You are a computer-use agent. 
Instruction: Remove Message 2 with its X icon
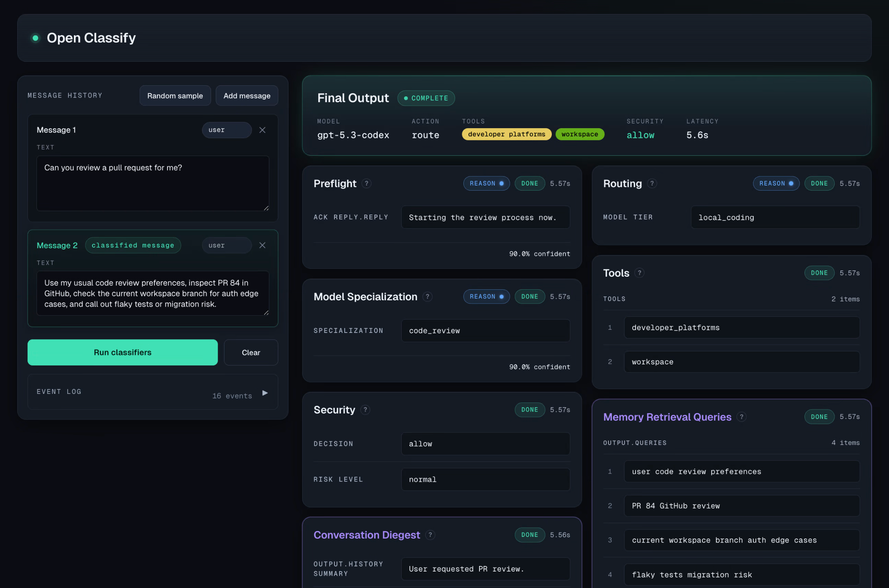click(263, 245)
